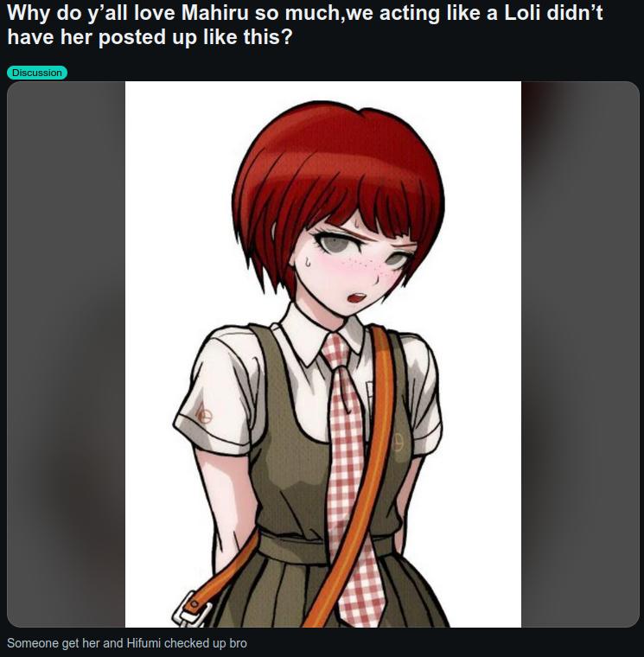
Task: Open the Mahiru character image
Action: [323, 354]
